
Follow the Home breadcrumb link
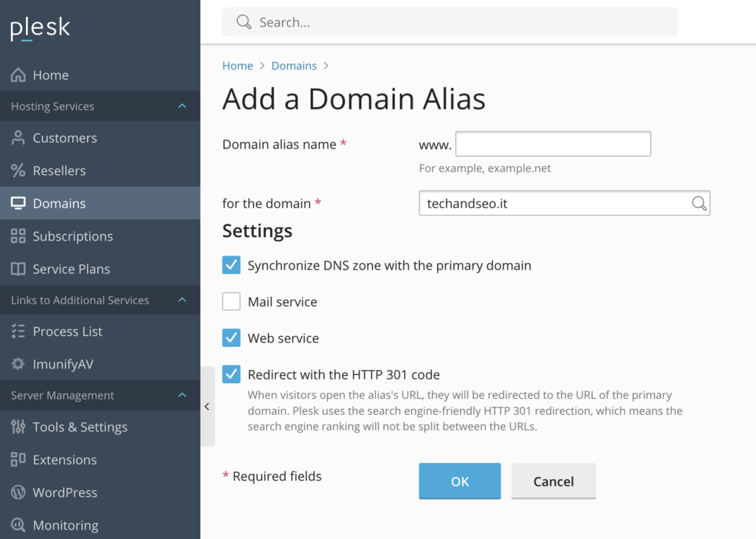coord(237,66)
